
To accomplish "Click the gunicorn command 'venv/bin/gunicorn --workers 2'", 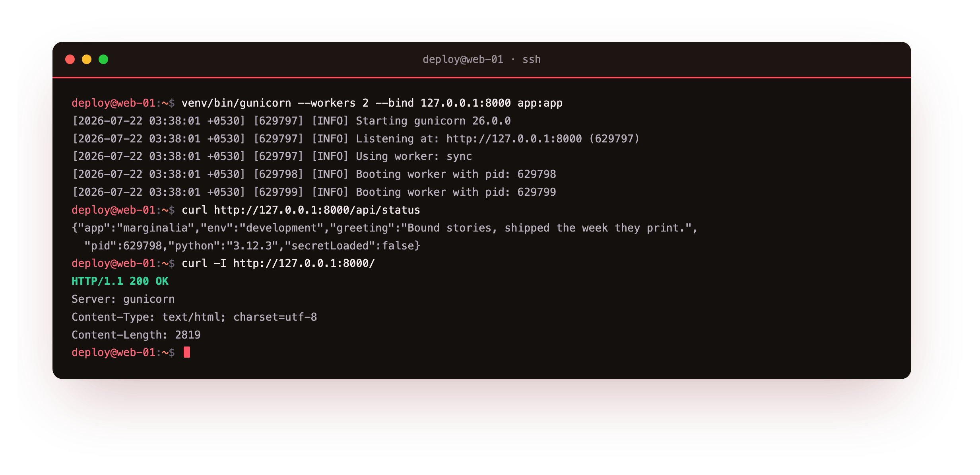I will (x=275, y=103).
